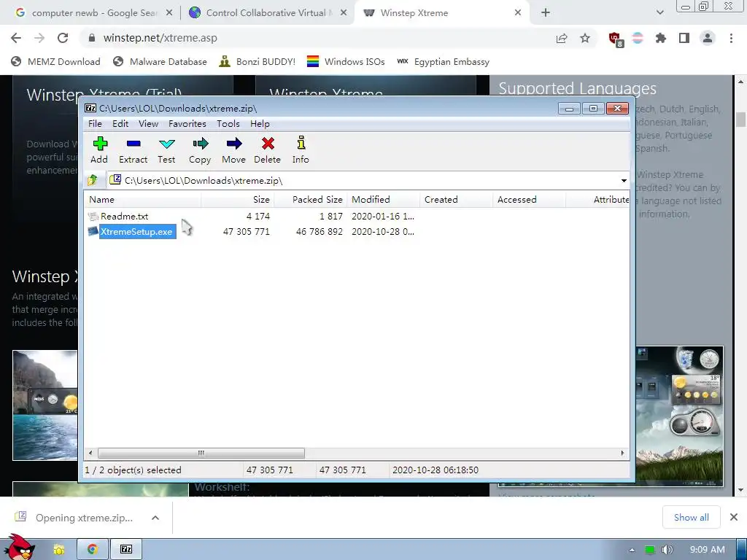Share this page using the share icon

pos(562,38)
